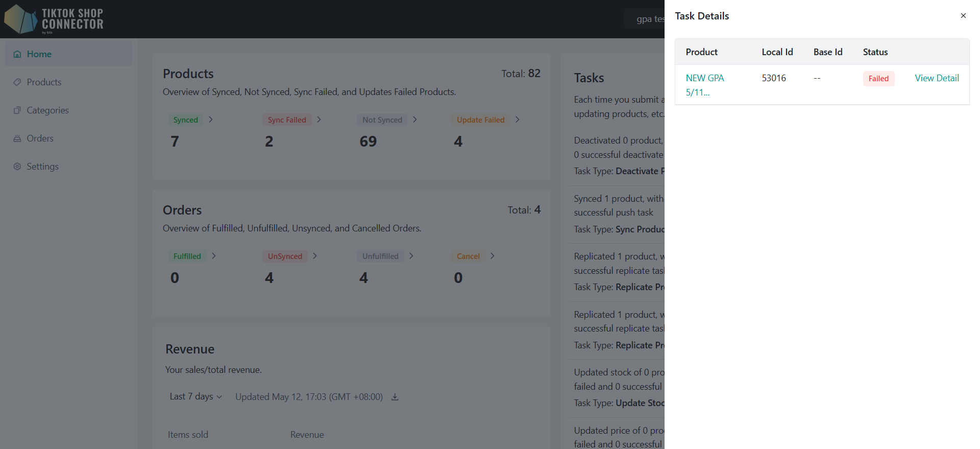Open UnSynced orders badge
This screenshot has width=980, height=449.
click(x=285, y=256)
